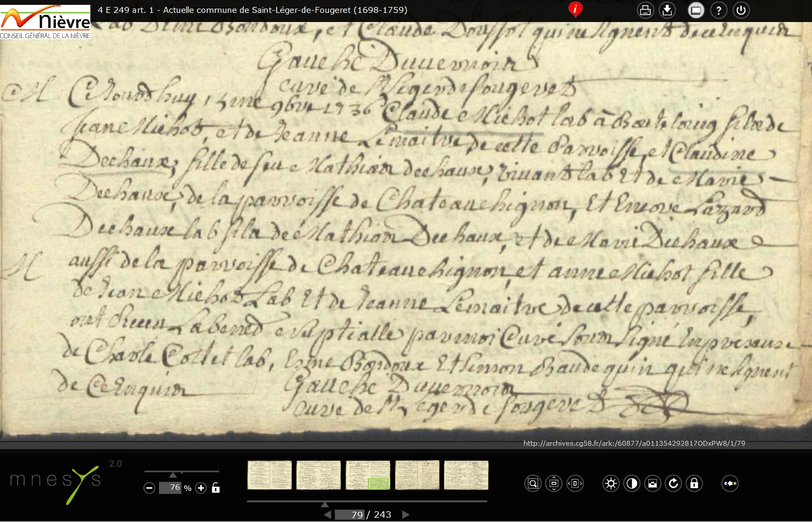Print the current document page
The width and height of the screenshot is (812, 522).
click(x=645, y=10)
